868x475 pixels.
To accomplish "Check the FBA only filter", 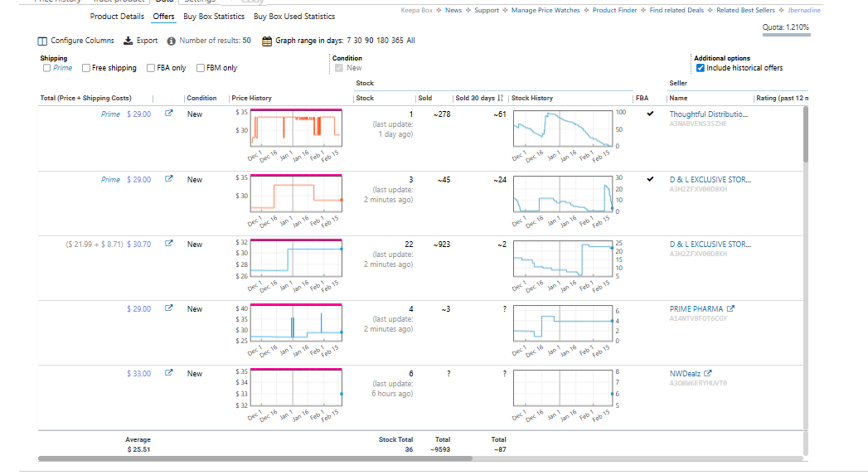I will (151, 68).
